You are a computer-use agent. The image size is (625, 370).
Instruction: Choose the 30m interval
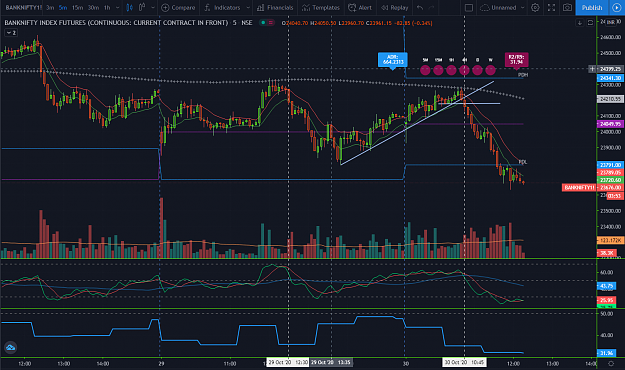pos(93,8)
